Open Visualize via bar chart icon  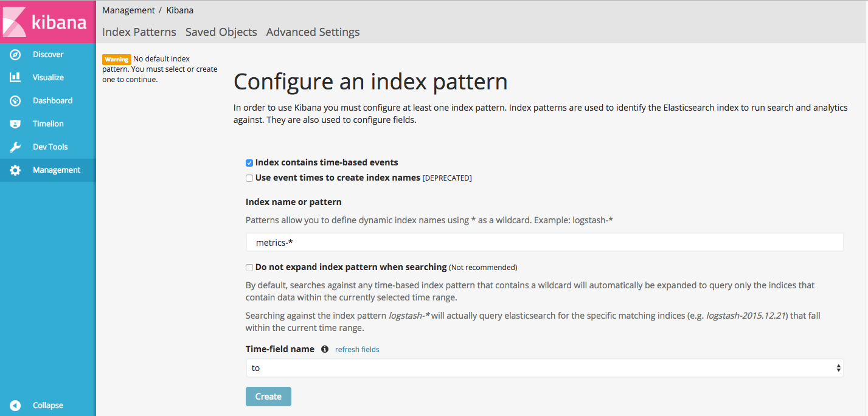click(16, 77)
